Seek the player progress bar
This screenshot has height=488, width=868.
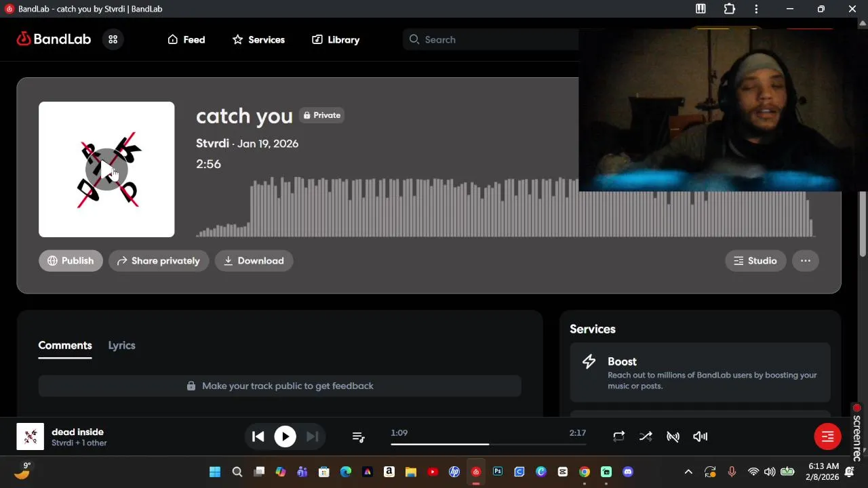pos(488,444)
